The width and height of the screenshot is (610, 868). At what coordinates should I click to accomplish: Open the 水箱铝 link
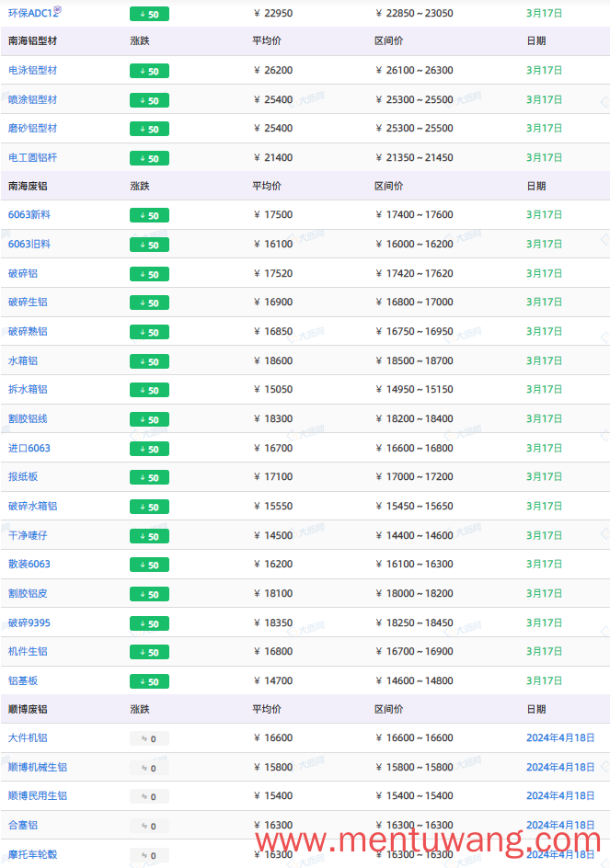[x=23, y=361]
